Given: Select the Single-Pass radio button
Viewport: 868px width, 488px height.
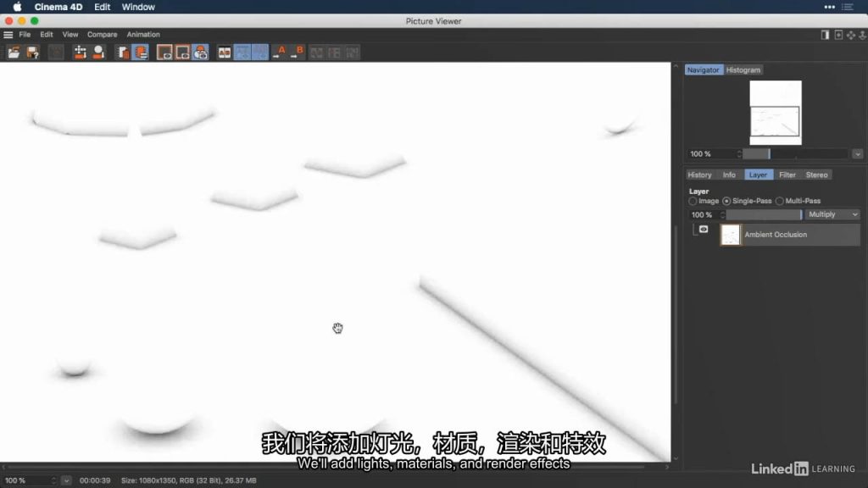Looking at the screenshot, I should (726, 201).
